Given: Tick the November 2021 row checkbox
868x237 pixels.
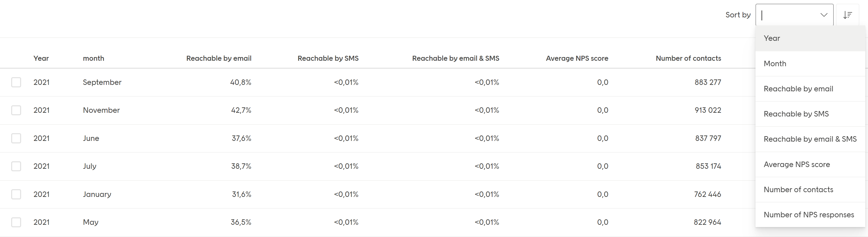Looking at the screenshot, I should [16, 110].
